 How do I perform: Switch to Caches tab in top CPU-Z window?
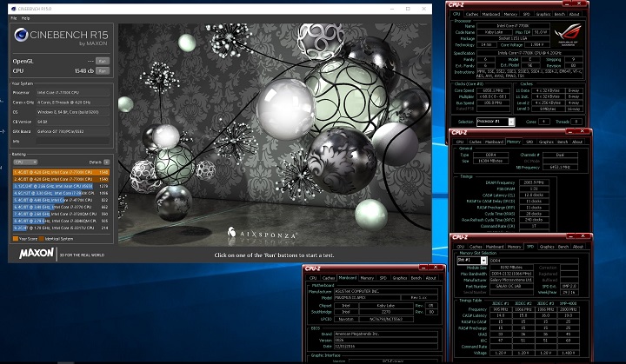[472, 15]
